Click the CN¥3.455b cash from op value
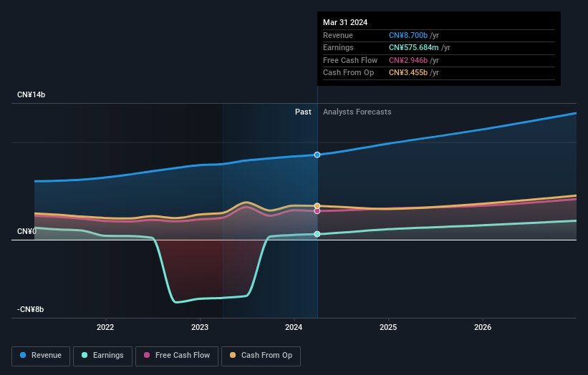 [x=408, y=73]
